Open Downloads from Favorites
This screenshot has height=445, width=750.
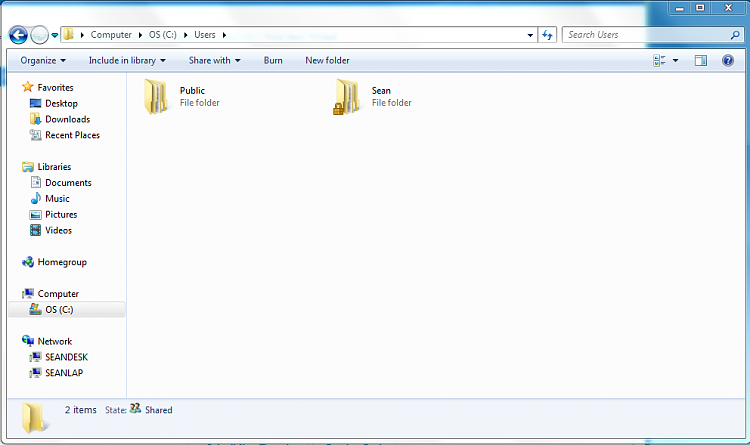tap(67, 119)
